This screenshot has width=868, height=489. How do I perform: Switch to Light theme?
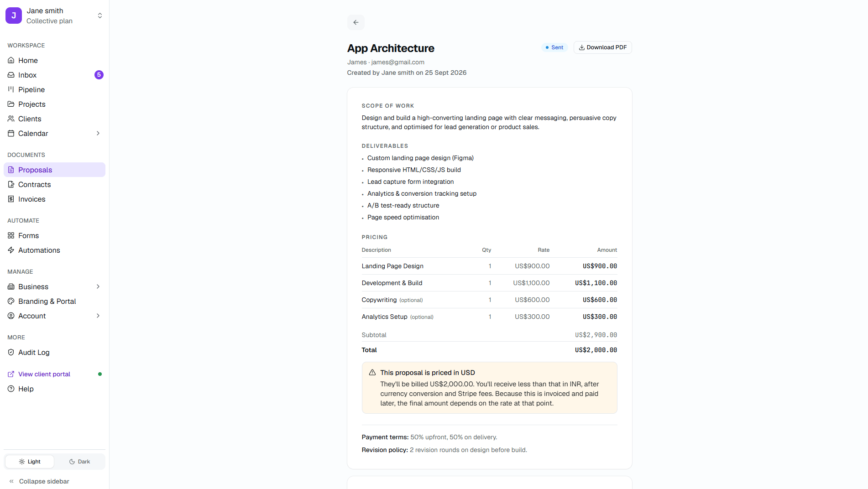tap(30, 462)
